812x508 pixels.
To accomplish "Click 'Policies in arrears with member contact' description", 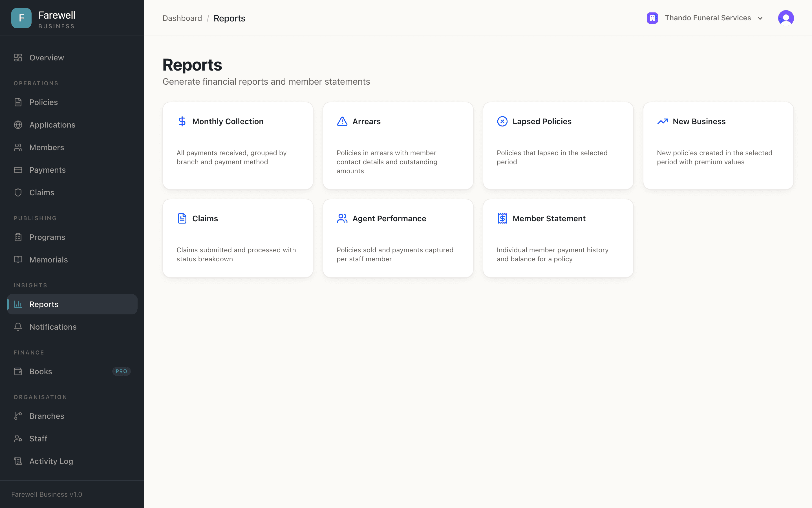I will click(x=387, y=162).
